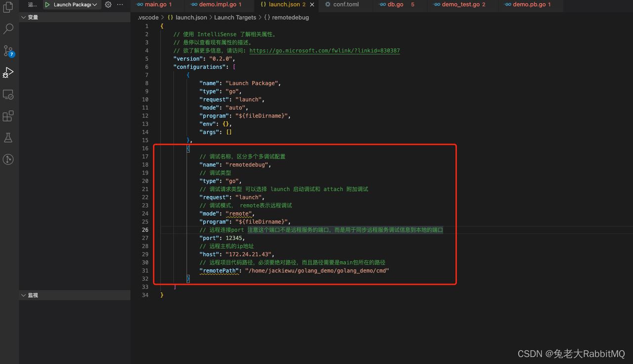Viewport: 633px width, 364px height.
Task: Open the Extensions view
Action: [x=8, y=116]
